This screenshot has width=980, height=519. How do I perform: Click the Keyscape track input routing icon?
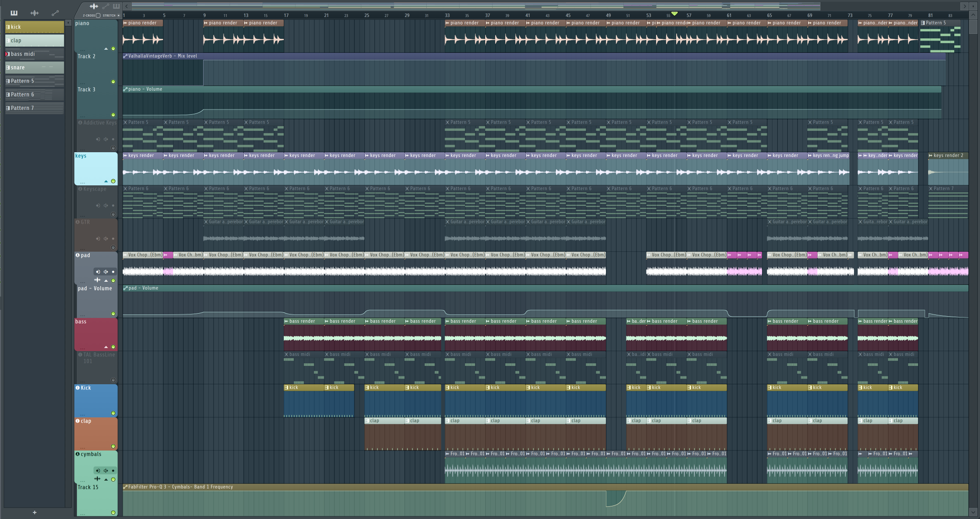(x=98, y=205)
